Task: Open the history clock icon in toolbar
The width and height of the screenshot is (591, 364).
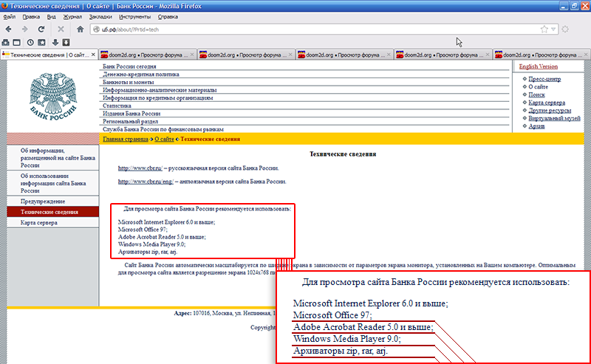Action: tap(30, 42)
